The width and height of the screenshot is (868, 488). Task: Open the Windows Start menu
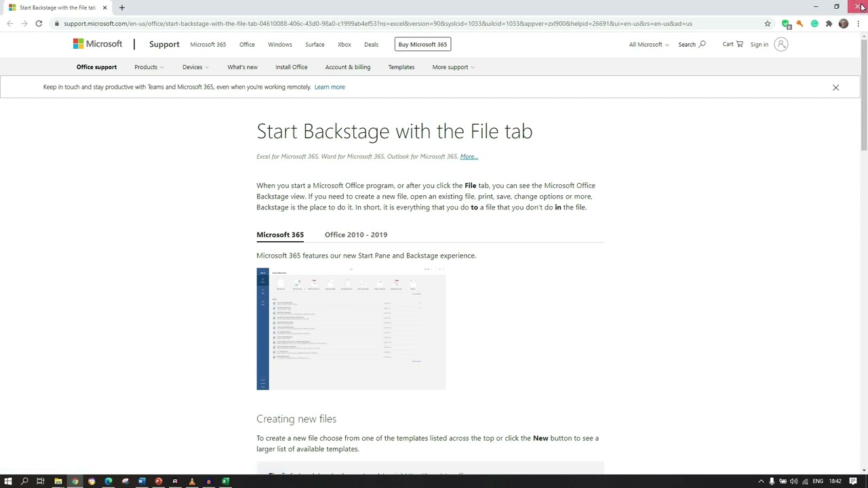pos(8,481)
